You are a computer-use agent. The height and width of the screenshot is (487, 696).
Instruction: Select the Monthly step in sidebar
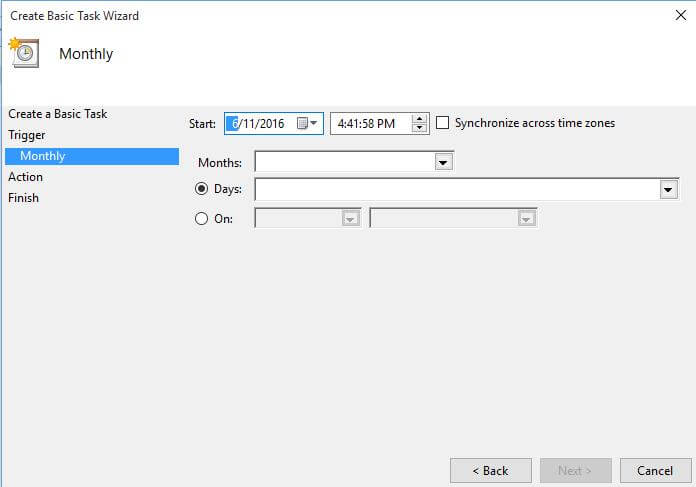pos(92,156)
